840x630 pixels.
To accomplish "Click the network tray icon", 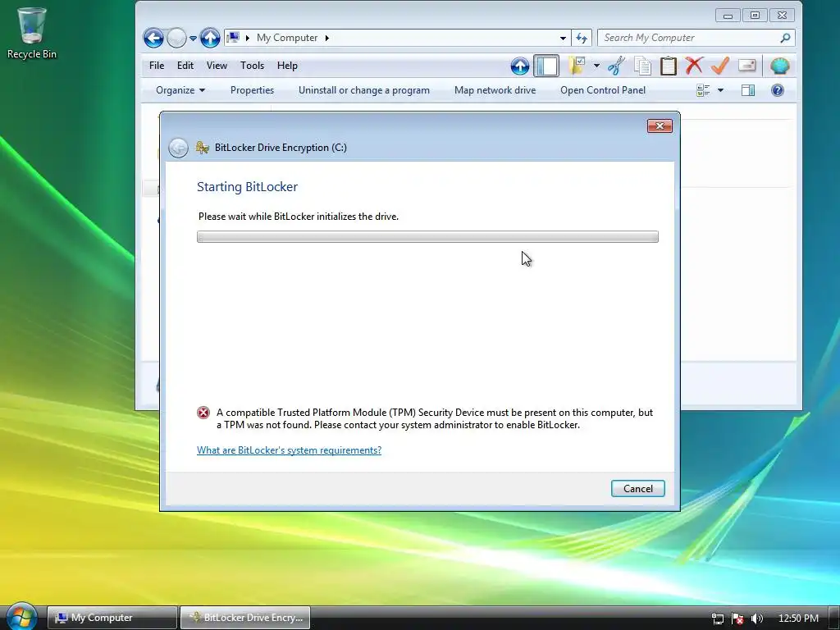I will pyautogui.click(x=717, y=619).
